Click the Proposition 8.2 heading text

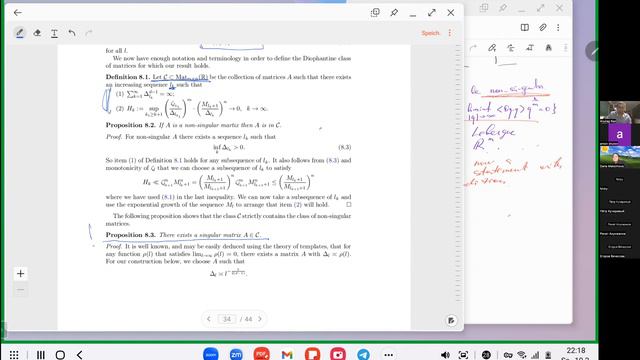tap(131, 125)
